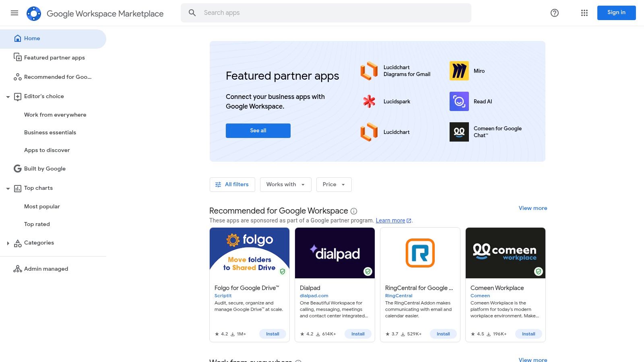Click the Home house icon in sidebar

(x=18, y=38)
